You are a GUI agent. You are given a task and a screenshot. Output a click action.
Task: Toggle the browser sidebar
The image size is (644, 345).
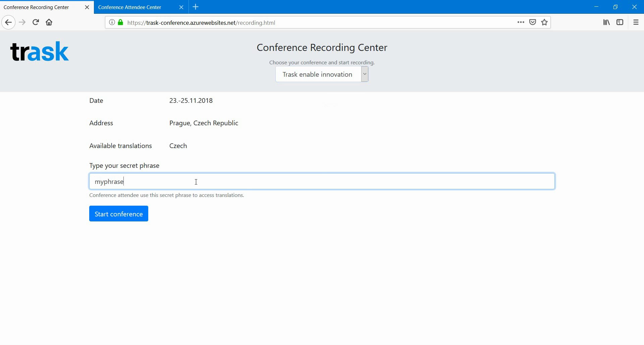pos(620,22)
